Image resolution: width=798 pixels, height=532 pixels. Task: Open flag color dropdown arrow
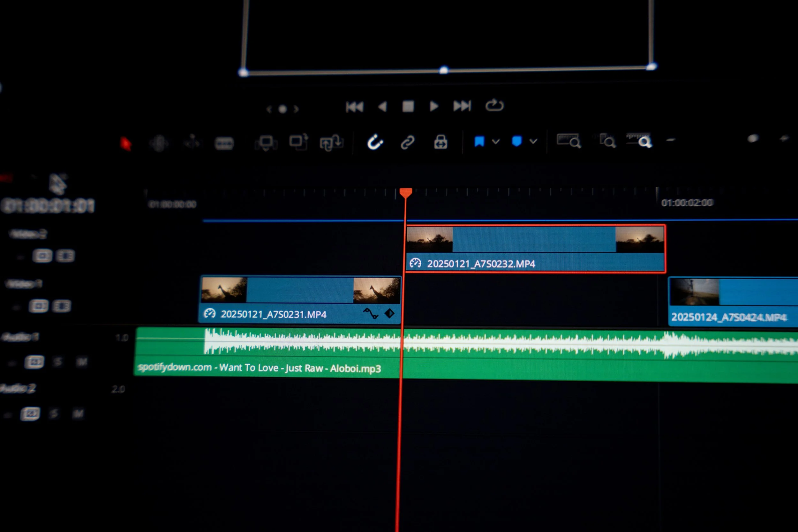(x=496, y=141)
